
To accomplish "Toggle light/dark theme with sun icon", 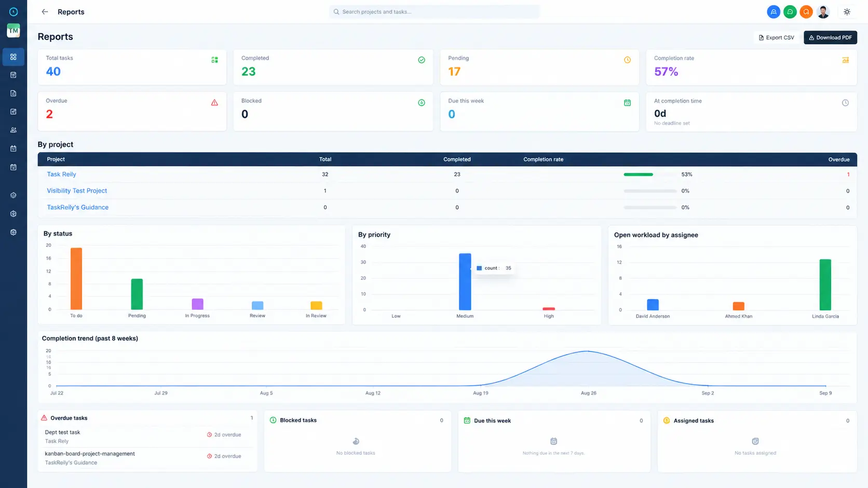I will pyautogui.click(x=847, y=12).
